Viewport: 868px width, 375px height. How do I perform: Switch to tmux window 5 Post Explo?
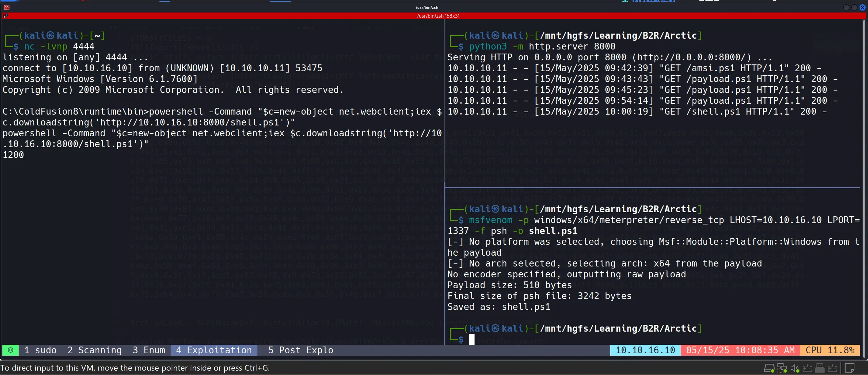tap(301, 350)
